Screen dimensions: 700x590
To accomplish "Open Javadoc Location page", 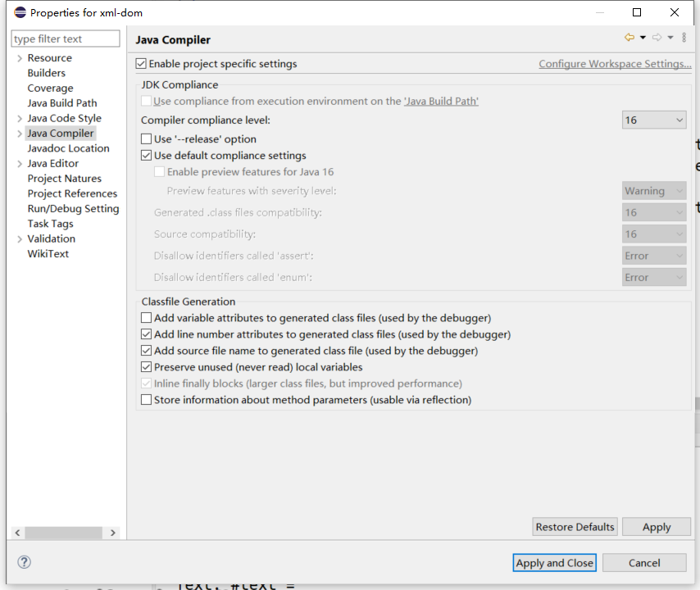I will [x=68, y=148].
